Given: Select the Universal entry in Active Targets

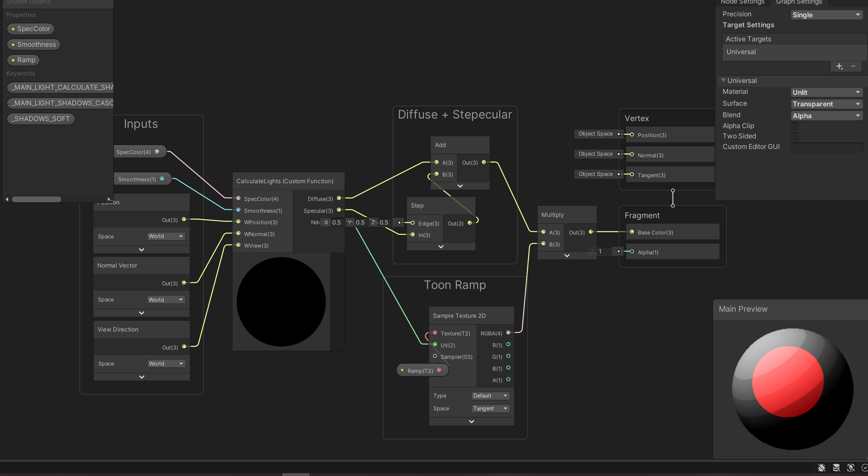Looking at the screenshot, I should 794,52.
